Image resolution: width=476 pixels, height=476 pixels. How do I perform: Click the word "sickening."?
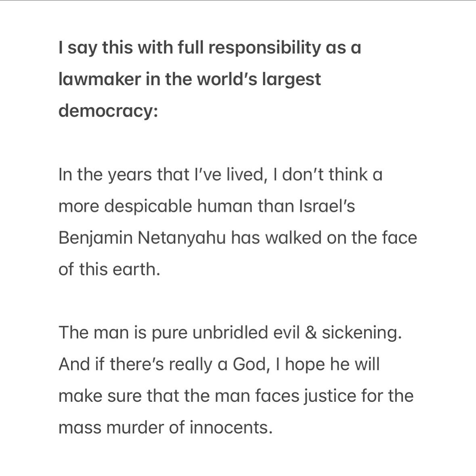(x=362, y=333)
